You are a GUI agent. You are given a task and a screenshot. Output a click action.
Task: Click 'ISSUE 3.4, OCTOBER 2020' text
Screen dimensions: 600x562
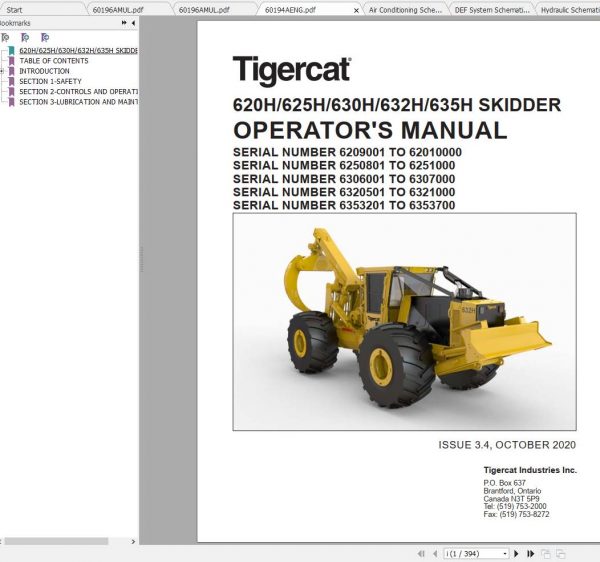507,445
